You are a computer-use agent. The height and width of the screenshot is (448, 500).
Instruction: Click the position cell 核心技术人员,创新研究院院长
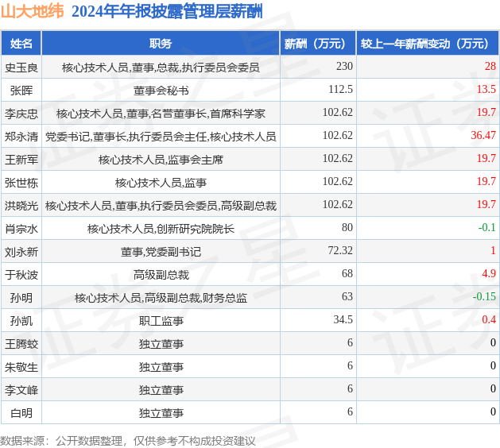coord(161,229)
